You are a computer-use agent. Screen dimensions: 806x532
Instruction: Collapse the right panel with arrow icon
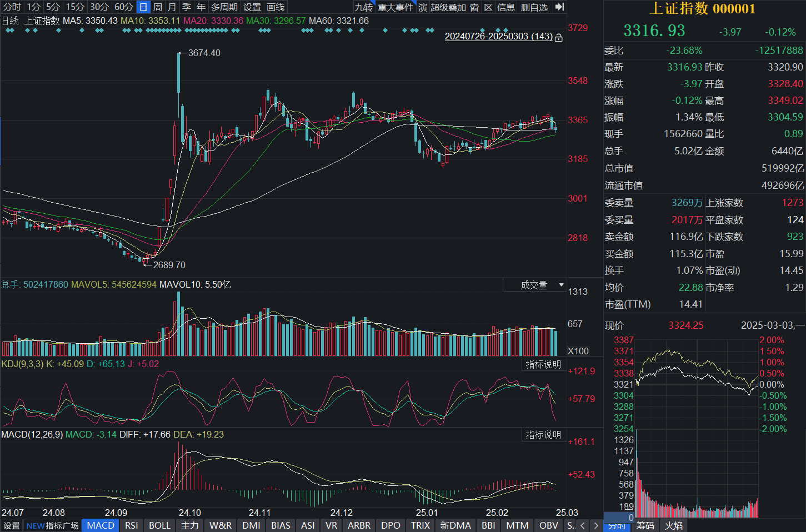(559, 7)
